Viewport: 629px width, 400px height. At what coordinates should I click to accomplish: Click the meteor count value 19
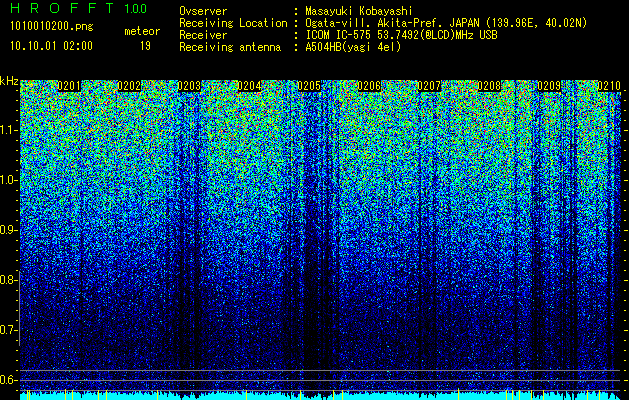(x=145, y=46)
